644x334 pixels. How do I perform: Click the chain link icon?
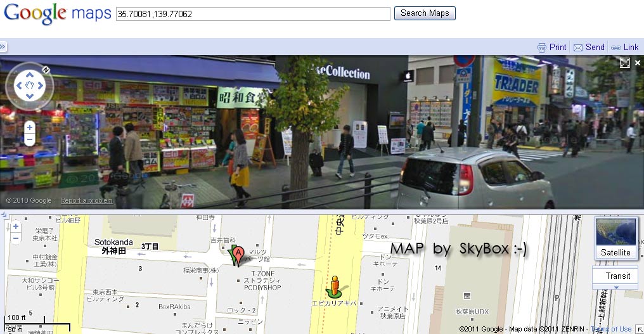(615, 48)
